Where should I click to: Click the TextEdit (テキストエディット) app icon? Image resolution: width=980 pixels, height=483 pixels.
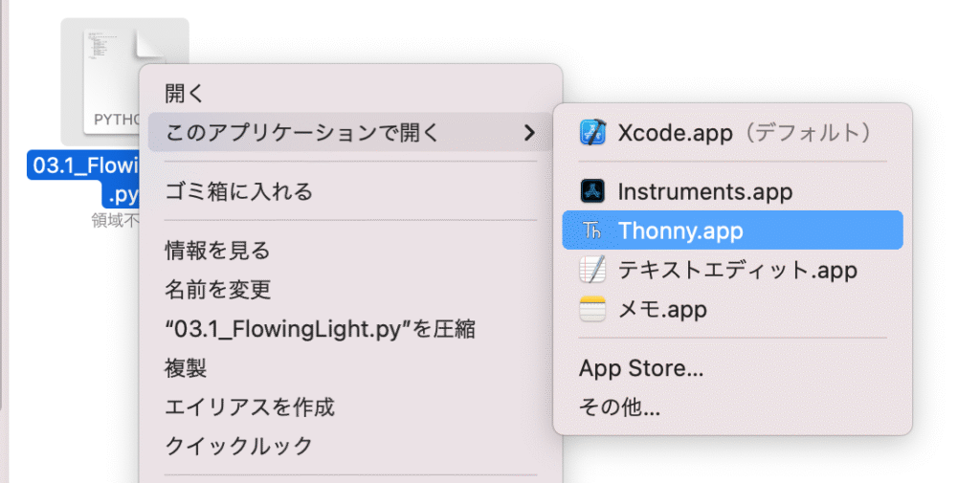[593, 270]
